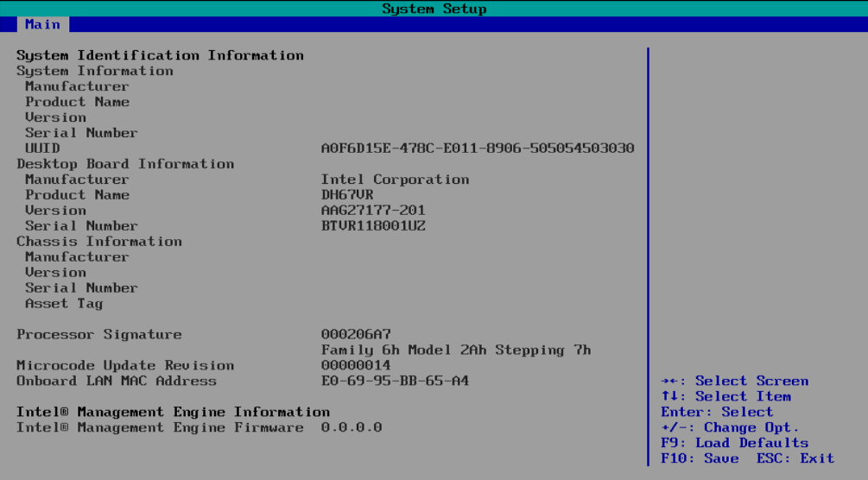Click Manufacturer under Chassis Information
The image size is (868, 480).
[x=77, y=257]
